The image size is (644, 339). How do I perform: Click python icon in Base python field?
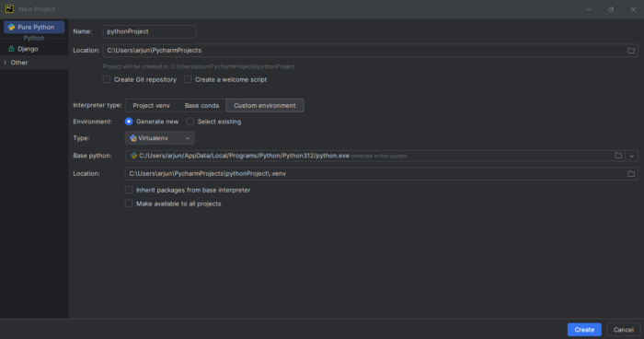tap(133, 156)
